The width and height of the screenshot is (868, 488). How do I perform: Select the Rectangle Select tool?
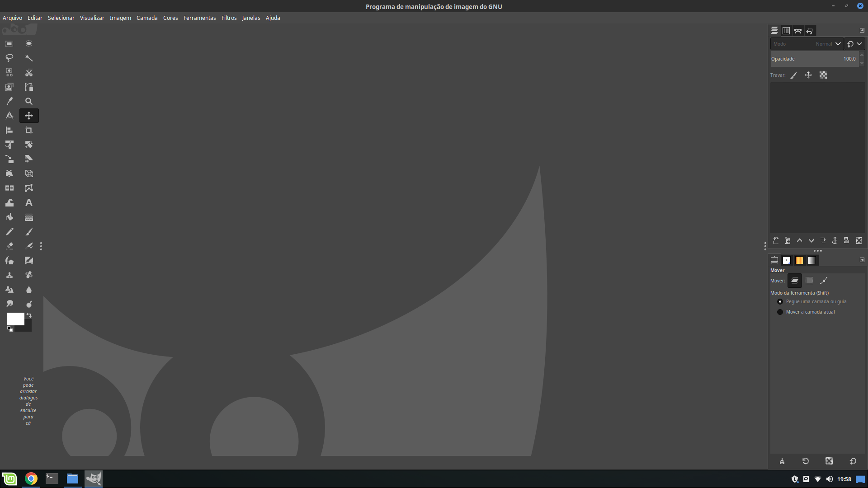tap(9, 43)
